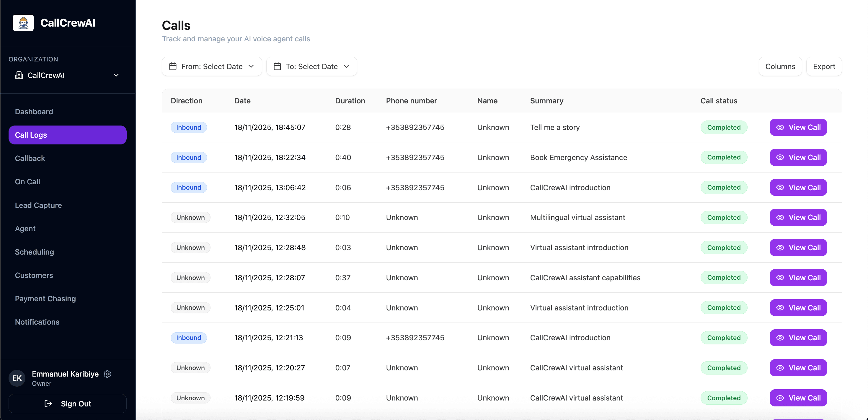Click the EK avatar circle
The image size is (868, 420).
point(17,378)
